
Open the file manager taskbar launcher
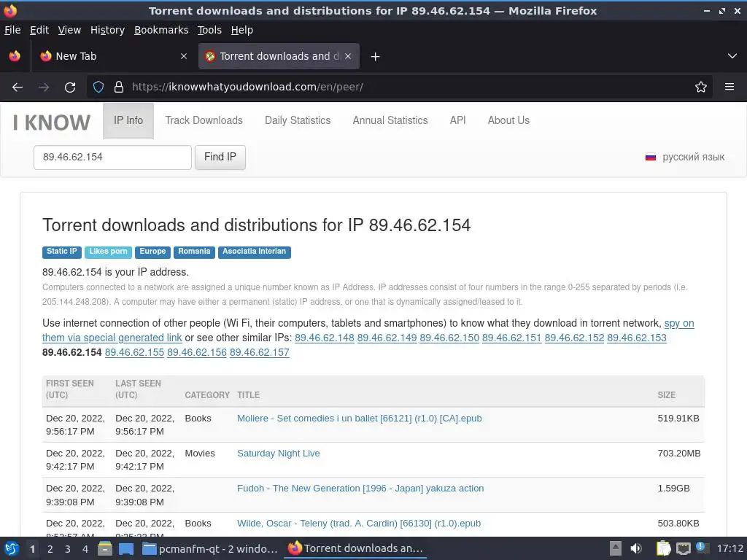tap(105, 548)
